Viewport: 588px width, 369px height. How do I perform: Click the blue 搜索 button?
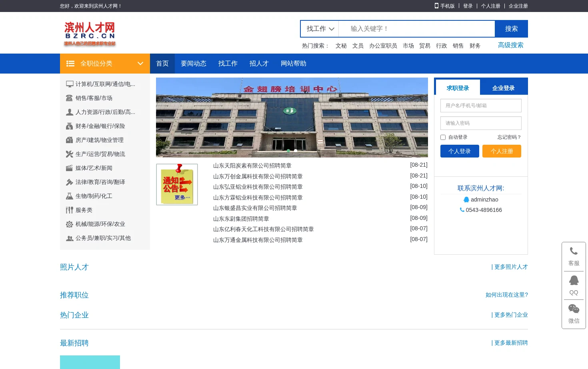point(511,29)
